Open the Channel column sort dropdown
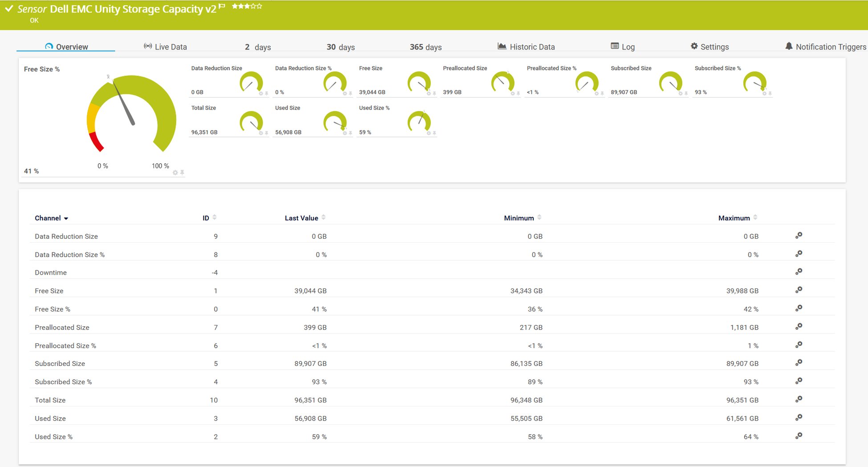Image resolution: width=868 pixels, height=467 pixels. click(66, 218)
